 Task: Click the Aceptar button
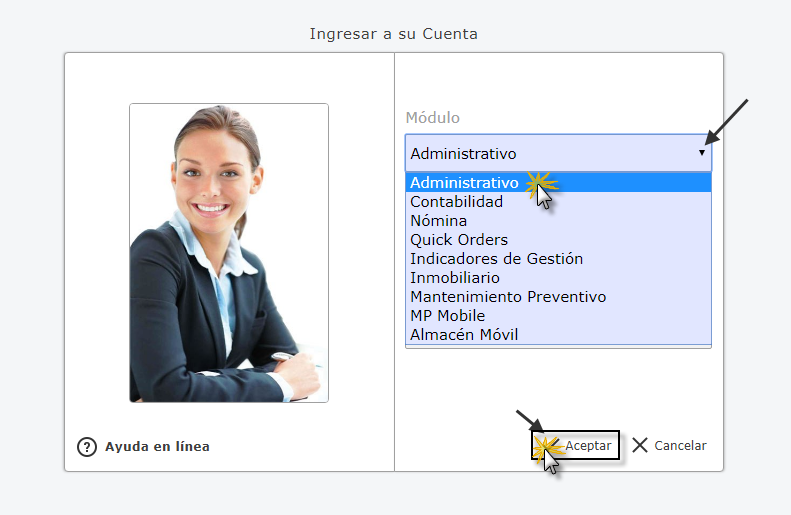click(576, 445)
